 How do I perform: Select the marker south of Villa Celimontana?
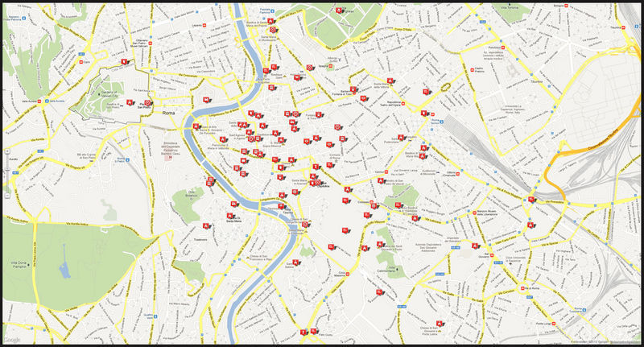pos(379,292)
